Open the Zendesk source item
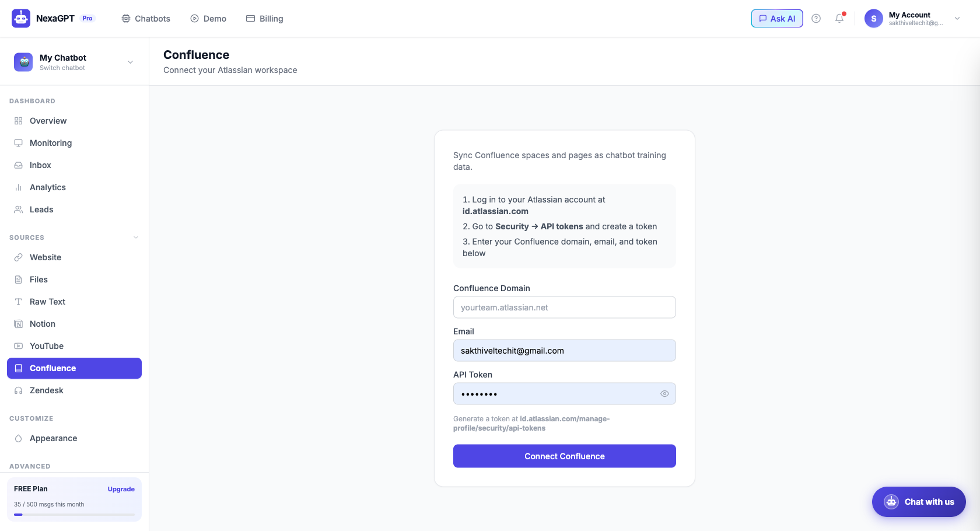 (x=74, y=390)
